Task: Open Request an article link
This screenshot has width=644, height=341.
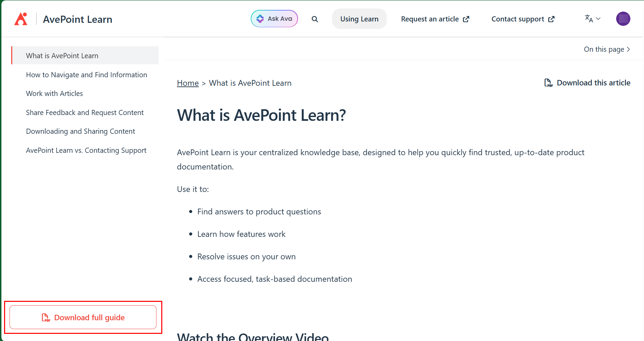Action: tap(435, 19)
